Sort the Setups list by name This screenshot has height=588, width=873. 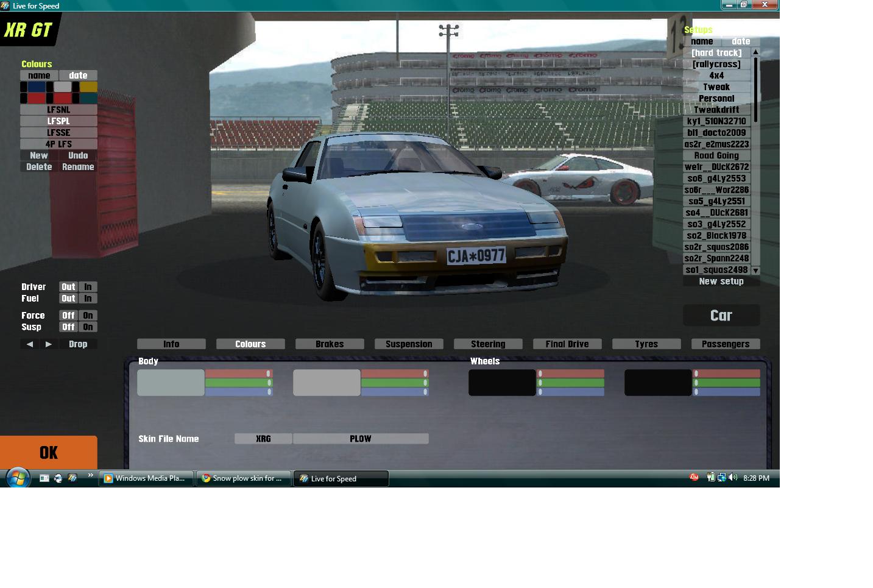click(702, 41)
